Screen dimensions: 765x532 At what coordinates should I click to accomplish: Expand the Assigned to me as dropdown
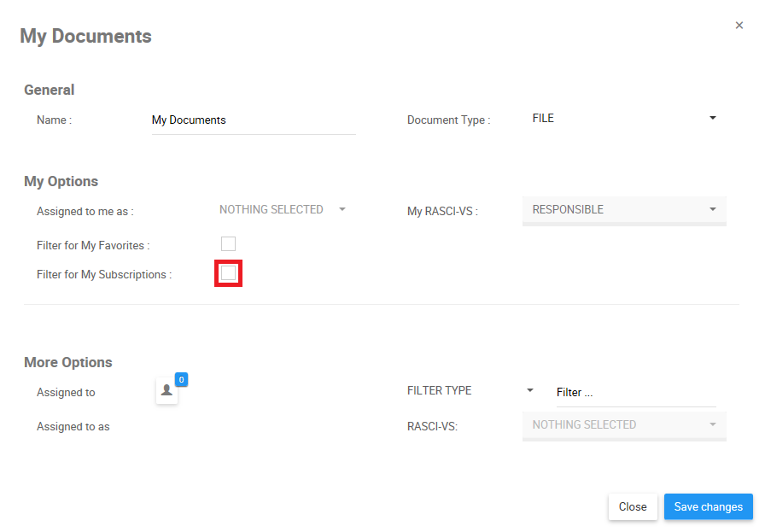coord(282,209)
